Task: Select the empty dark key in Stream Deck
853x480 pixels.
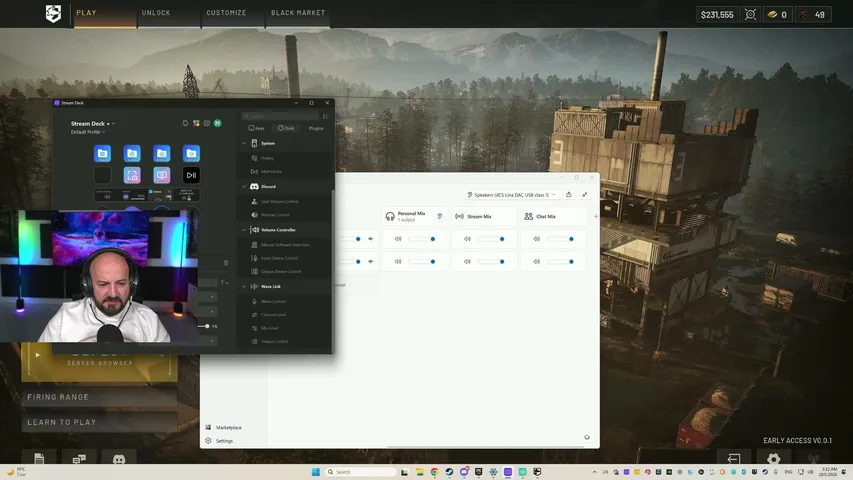Action: (x=102, y=175)
